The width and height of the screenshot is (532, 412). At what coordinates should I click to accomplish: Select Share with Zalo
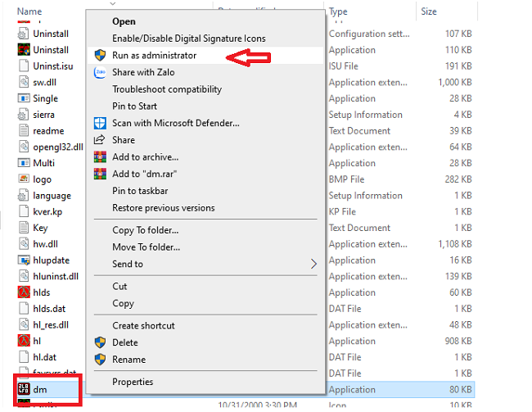tap(205, 72)
